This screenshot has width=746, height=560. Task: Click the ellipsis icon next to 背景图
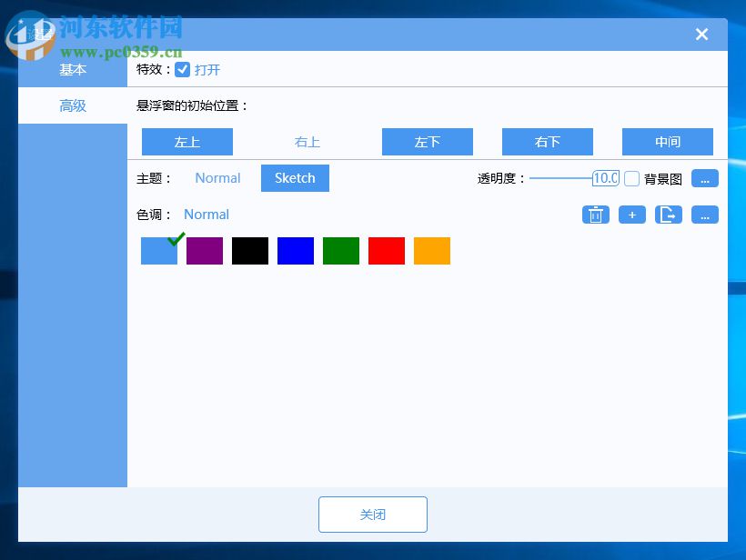705,178
